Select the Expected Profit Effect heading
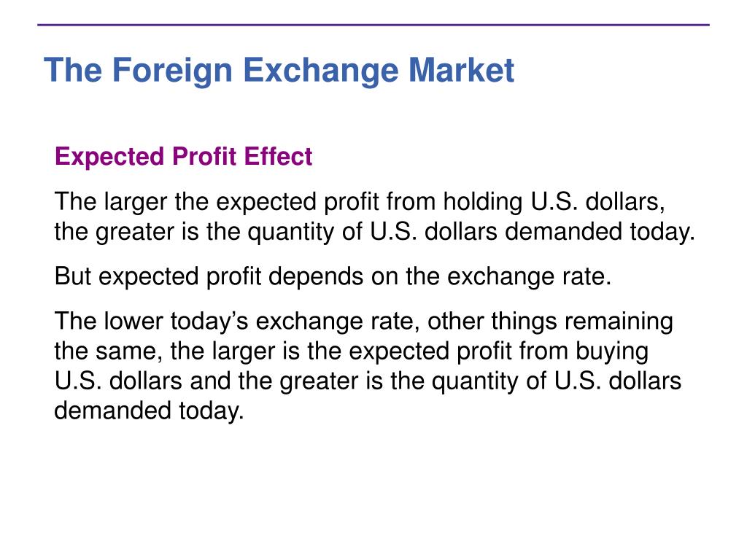 point(183,157)
